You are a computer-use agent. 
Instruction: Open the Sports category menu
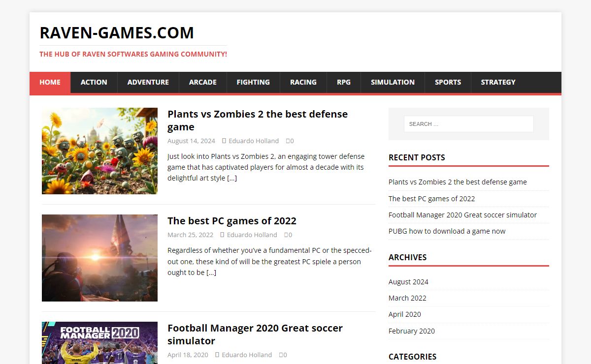448,82
